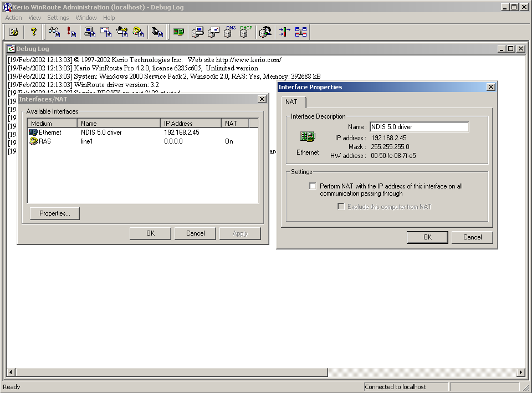Click the Debug Log window title icon
Image resolution: width=532 pixels, height=393 pixels.
[12, 49]
